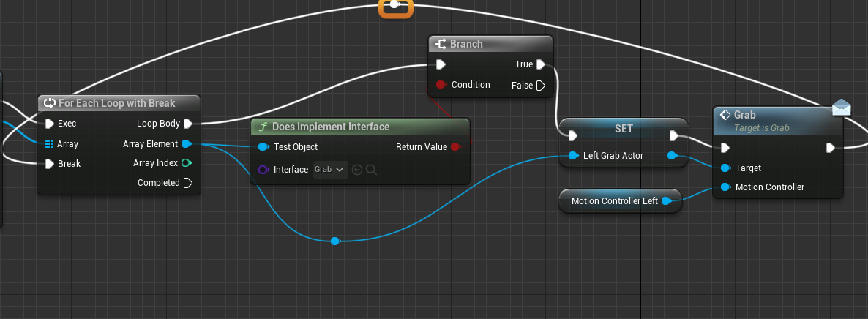Click the Branch icon in node title

click(441, 44)
